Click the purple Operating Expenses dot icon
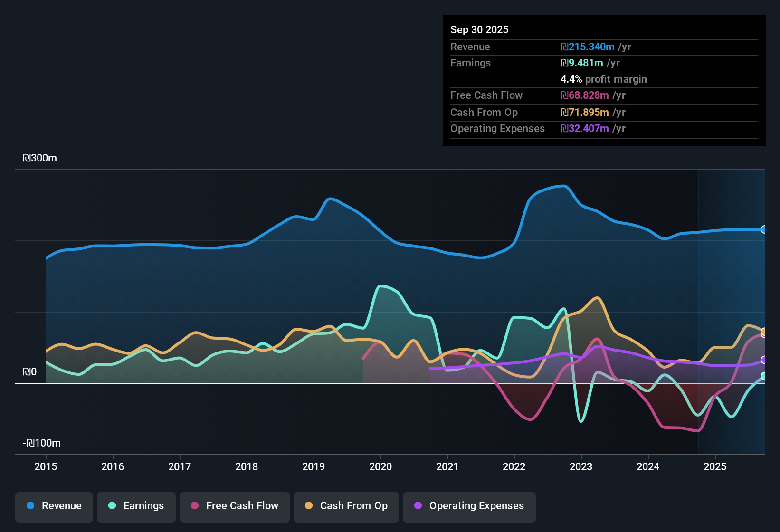The image size is (780, 532). (x=418, y=506)
